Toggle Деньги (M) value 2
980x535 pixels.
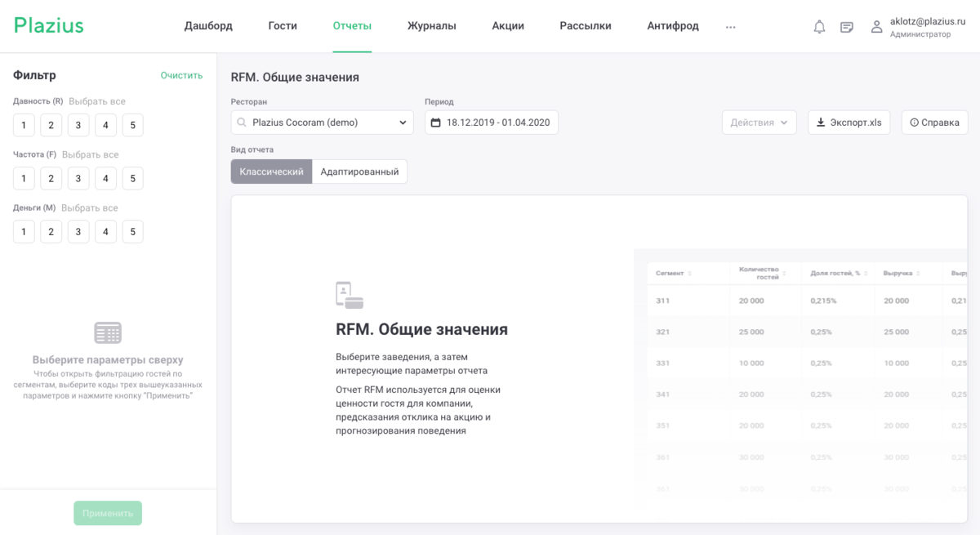point(51,232)
